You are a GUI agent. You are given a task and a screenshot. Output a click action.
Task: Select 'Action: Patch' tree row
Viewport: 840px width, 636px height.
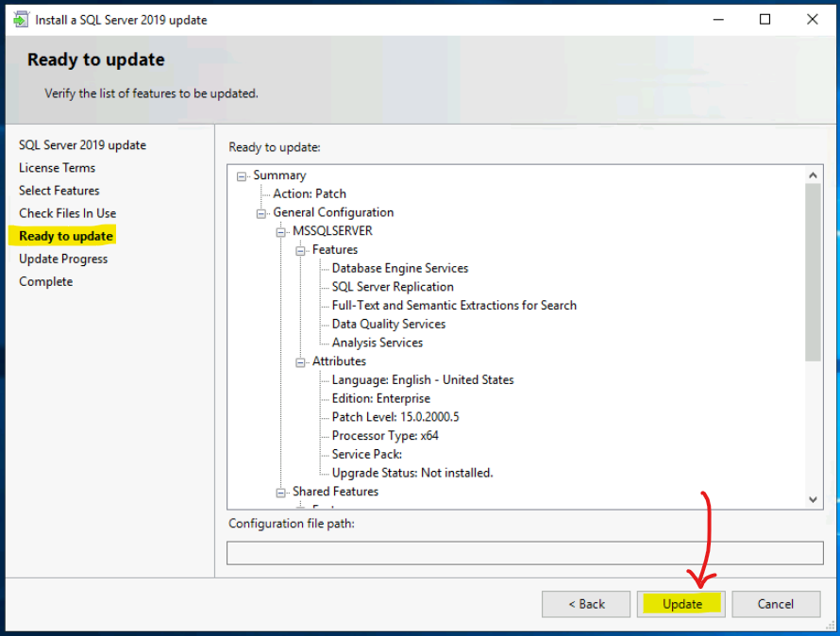point(310,194)
